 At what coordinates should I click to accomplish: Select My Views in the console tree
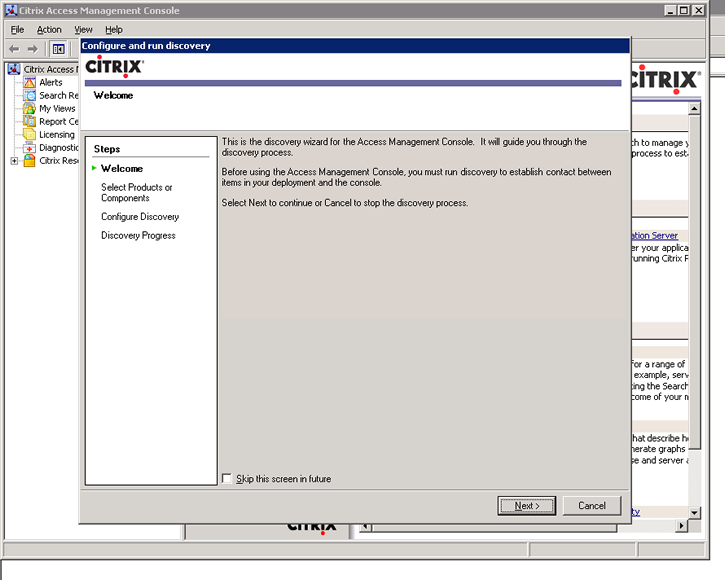click(57, 108)
